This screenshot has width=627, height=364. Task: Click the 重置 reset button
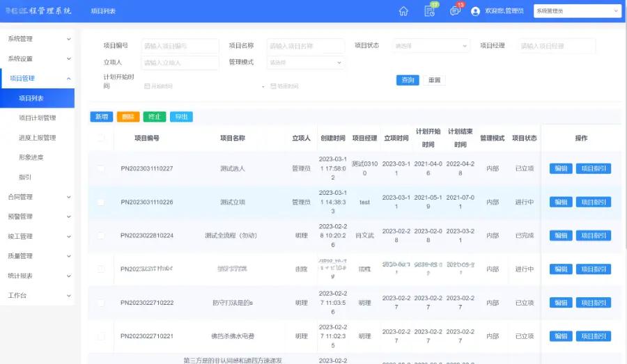[434, 80]
